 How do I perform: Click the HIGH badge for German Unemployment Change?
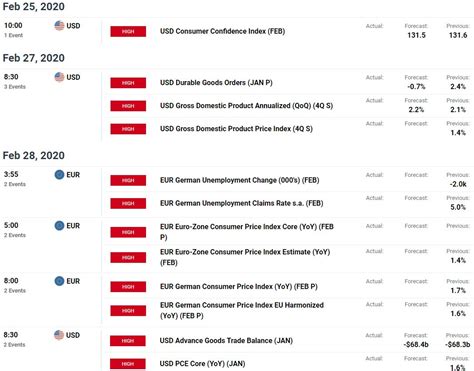[x=128, y=180]
